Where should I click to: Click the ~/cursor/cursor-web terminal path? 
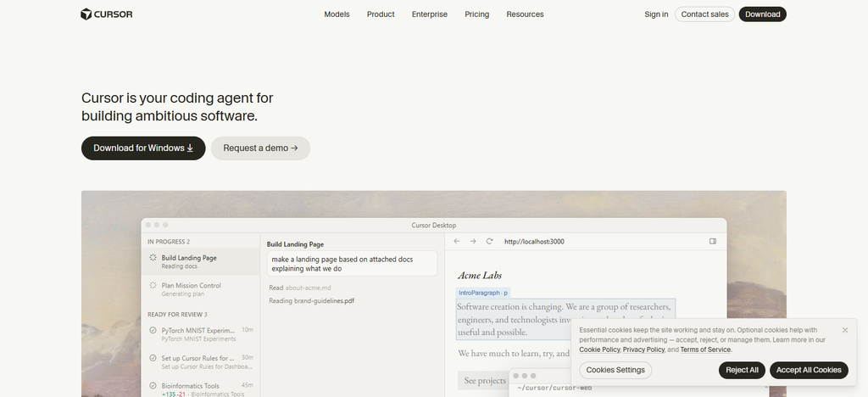tap(554, 389)
